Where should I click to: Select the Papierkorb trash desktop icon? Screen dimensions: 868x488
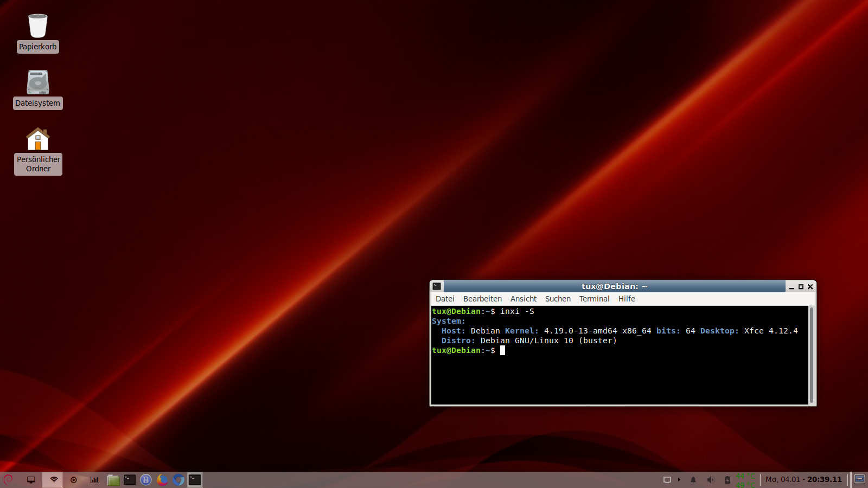point(38,33)
